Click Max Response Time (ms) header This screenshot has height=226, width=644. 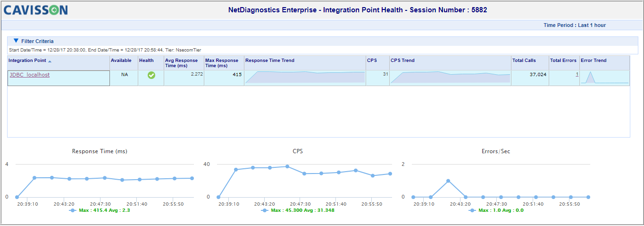(x=222, y=63)
